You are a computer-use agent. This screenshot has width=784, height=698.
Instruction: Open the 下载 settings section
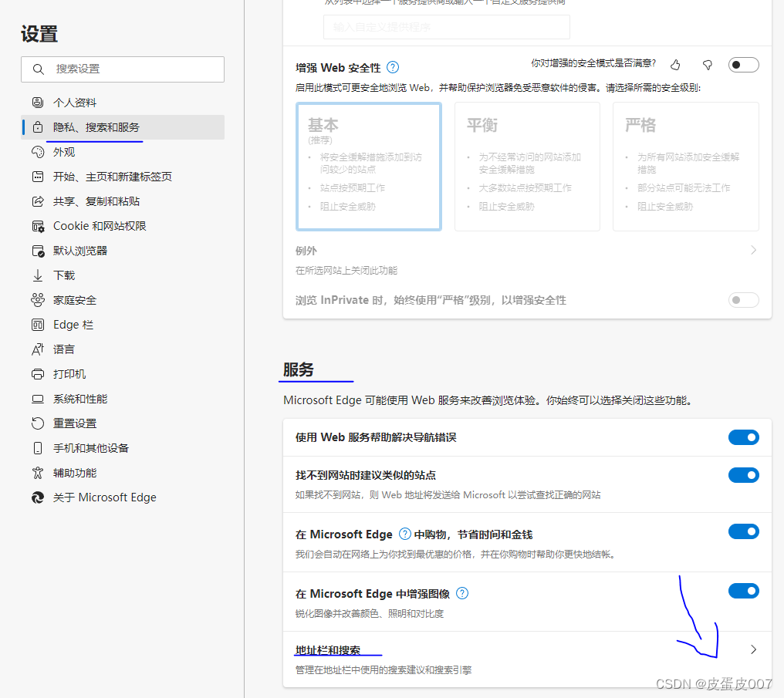click(x=123, y=275)
